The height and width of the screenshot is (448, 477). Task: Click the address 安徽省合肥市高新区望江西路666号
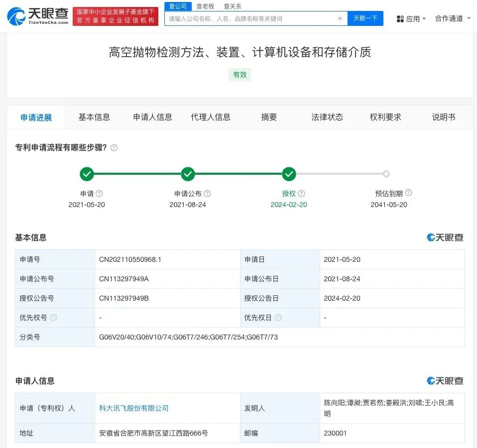pyautogui.click(x=154, y=433)
